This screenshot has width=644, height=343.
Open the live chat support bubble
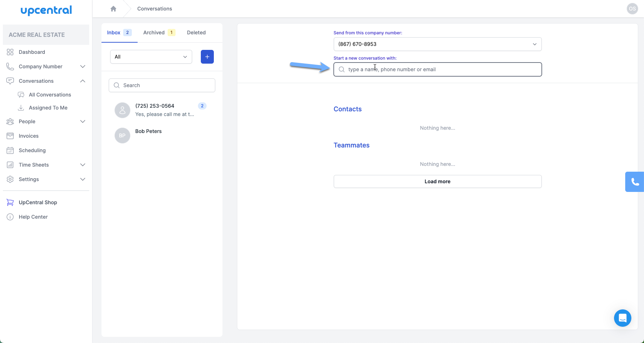tap(622, 318)
